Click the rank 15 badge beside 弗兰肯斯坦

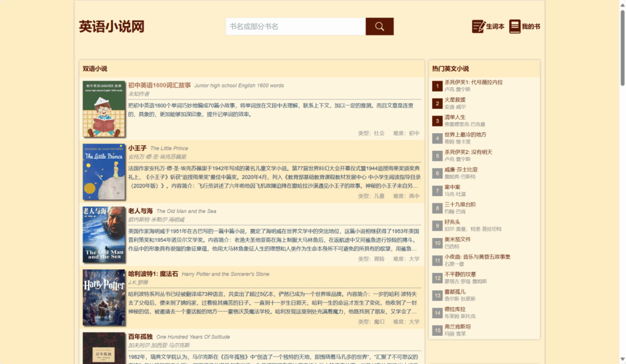(437, 330)
